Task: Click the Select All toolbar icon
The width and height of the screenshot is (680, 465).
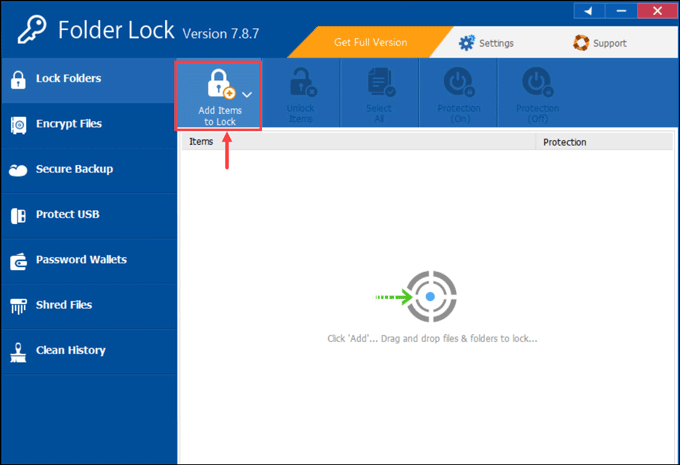Action: click(381, 82)
